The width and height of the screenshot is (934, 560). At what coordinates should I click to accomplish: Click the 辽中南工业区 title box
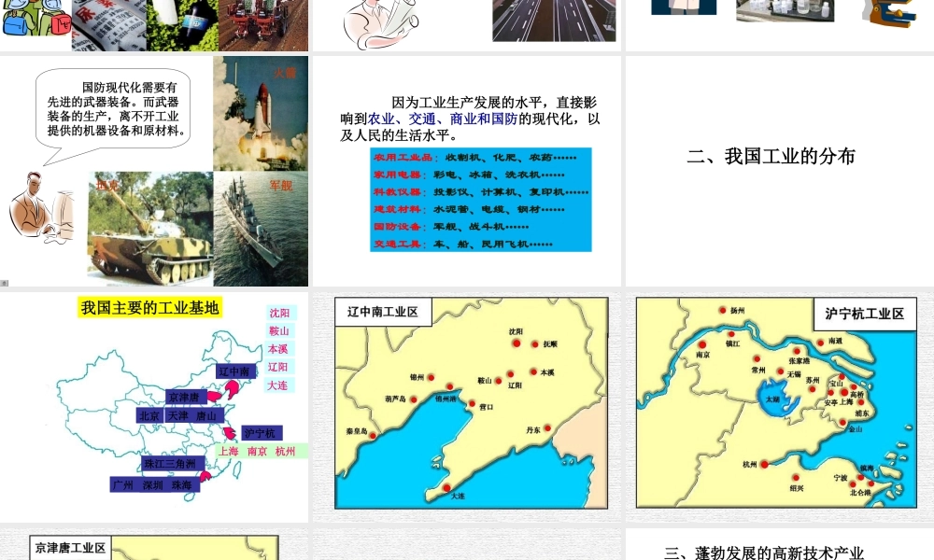tap(383, 312)
